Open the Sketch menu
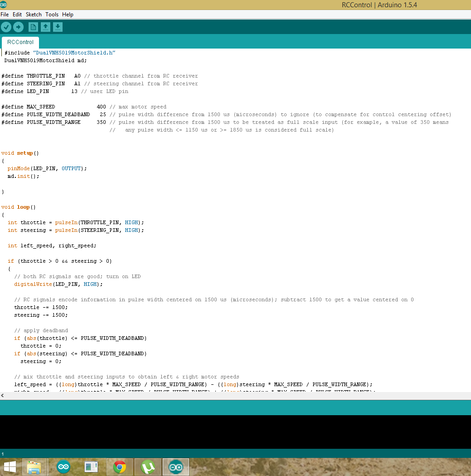 [x=34, y=15]
